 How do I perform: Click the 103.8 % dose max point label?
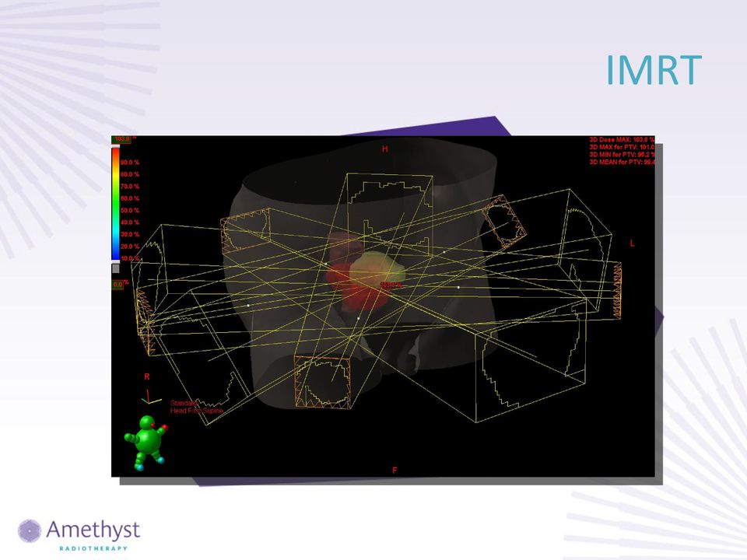pyautogui.click(x=391, y=285)
